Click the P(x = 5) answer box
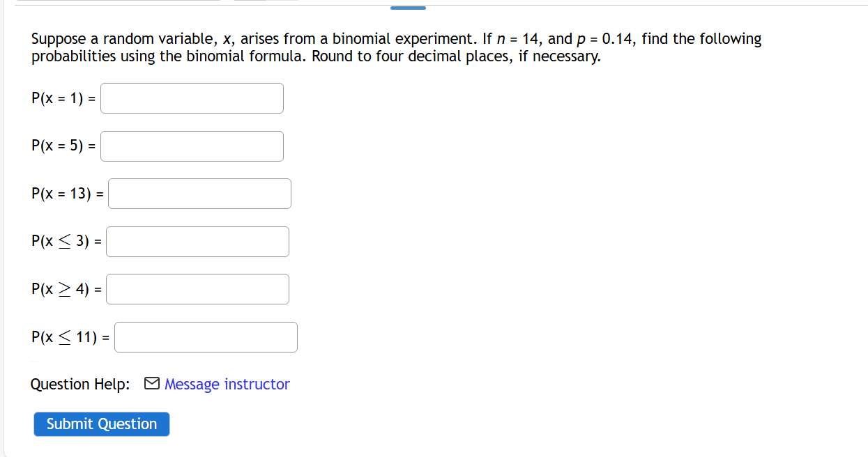This screenshot has height=457, width=868. coord(192,146)
